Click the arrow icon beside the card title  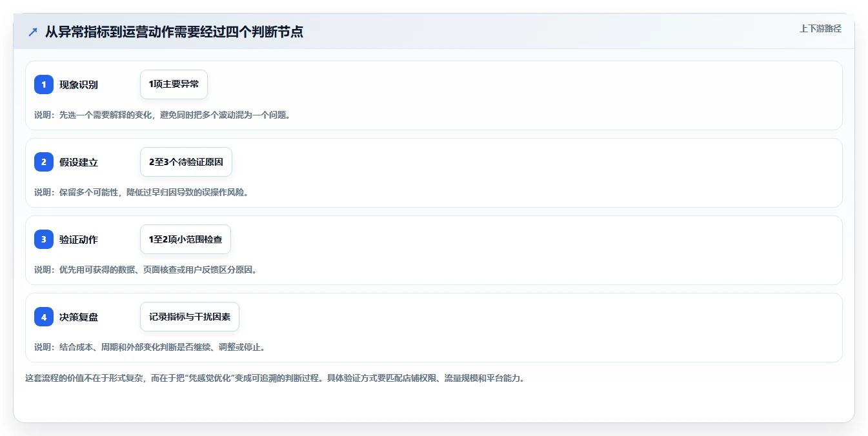pos(33,32)
